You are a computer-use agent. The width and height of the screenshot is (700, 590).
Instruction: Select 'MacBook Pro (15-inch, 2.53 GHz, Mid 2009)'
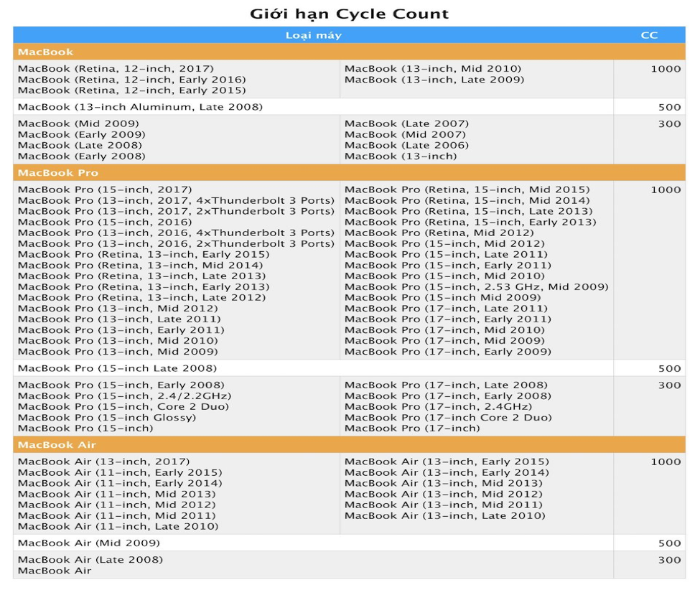[476, 287]
